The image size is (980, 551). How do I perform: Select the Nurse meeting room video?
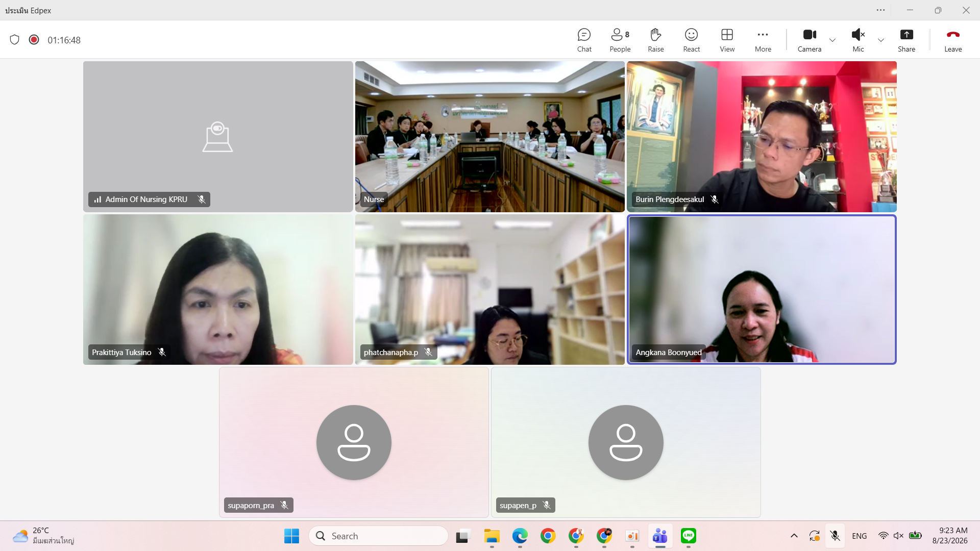(x=489, y=136)
